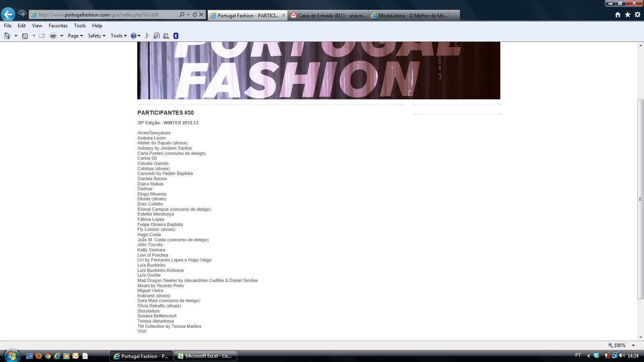Click the Microsoft Excel taskbar button

pyautogui.click(x=206, y=356)
